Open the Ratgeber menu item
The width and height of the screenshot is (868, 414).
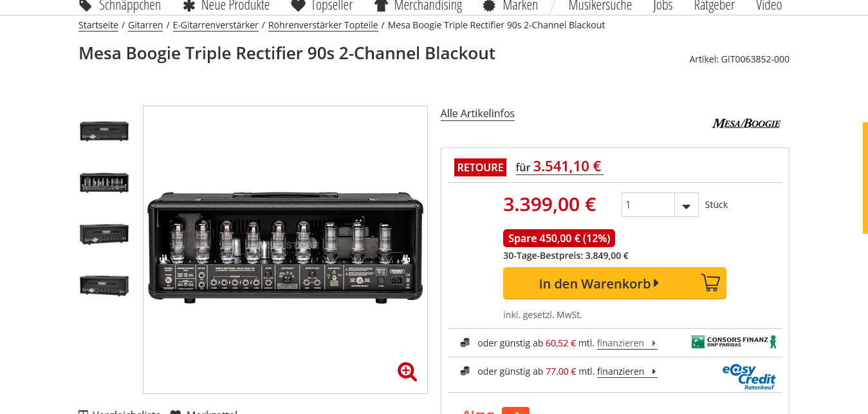[x=714, y=6]
